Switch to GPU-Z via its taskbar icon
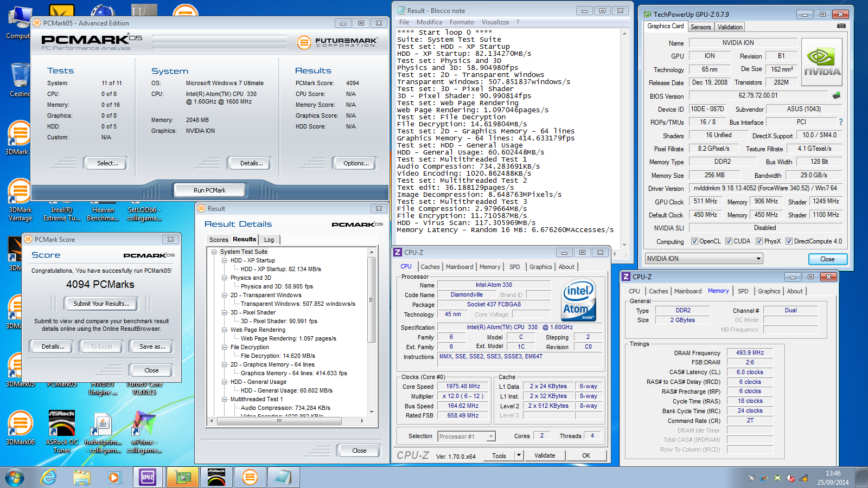The image size is (868, 488). (x=182, y=477)
